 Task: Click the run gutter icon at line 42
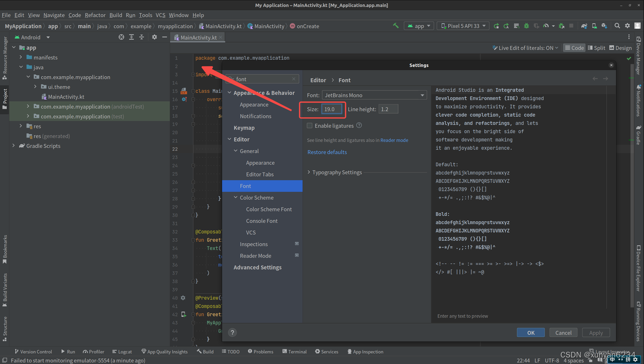coord(184,314)
